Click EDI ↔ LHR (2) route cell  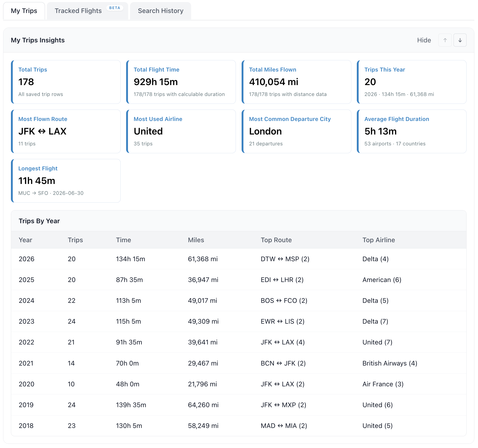point(282,280)
